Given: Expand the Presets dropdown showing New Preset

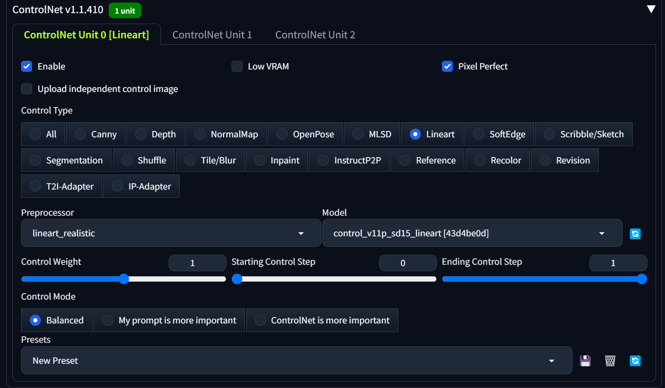Looking at the screenshot, I should 296,360.
